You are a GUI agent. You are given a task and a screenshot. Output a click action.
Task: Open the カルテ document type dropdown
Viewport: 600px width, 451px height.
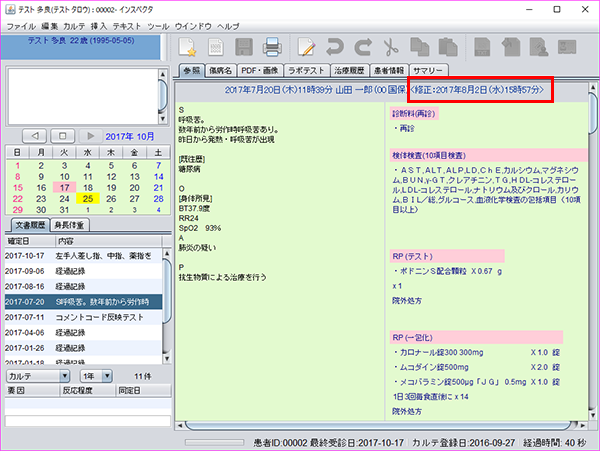pos(37,376)
